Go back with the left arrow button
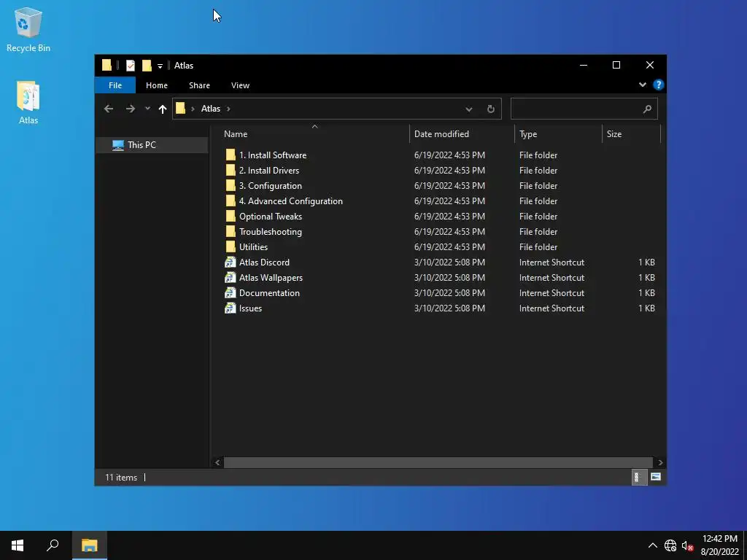The width and height of the screenshot is (747, 560). pyautogui.click(x=109, y=109)
